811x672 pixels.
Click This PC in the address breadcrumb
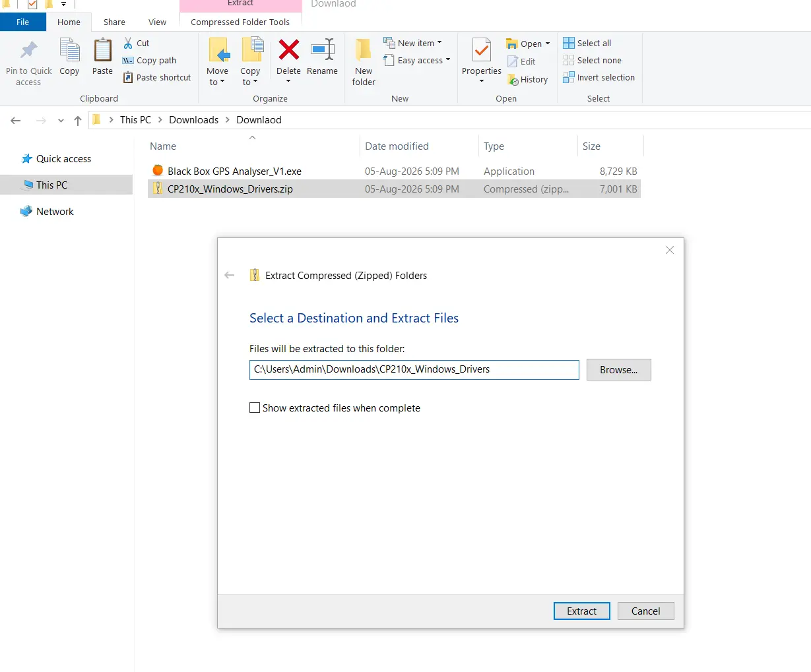[135, 119]
